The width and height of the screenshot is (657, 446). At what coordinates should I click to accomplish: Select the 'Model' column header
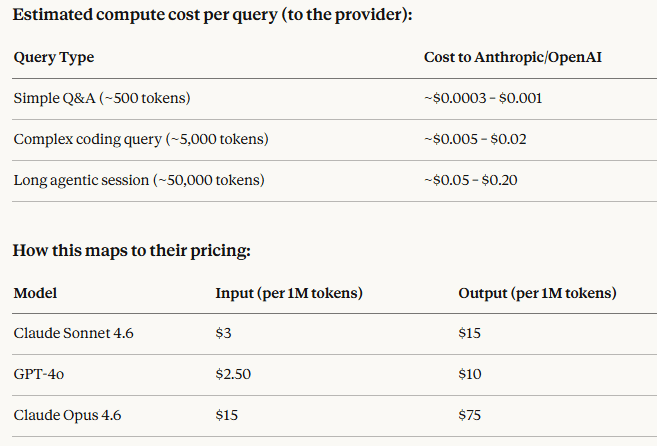pyautogui.click(x=35, y=293)
